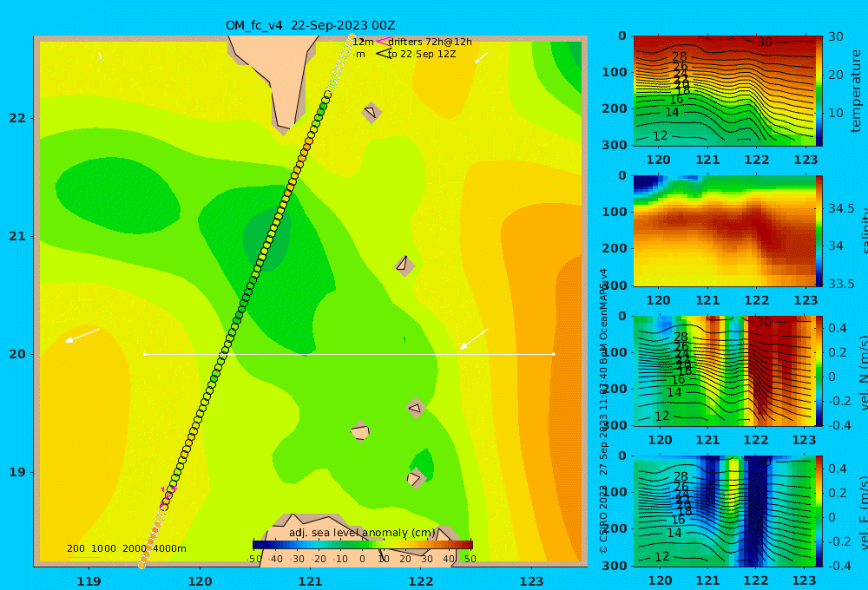The image size is (868, 590).
Task: Click the vel. N colorbar
Action: [819, 370]
